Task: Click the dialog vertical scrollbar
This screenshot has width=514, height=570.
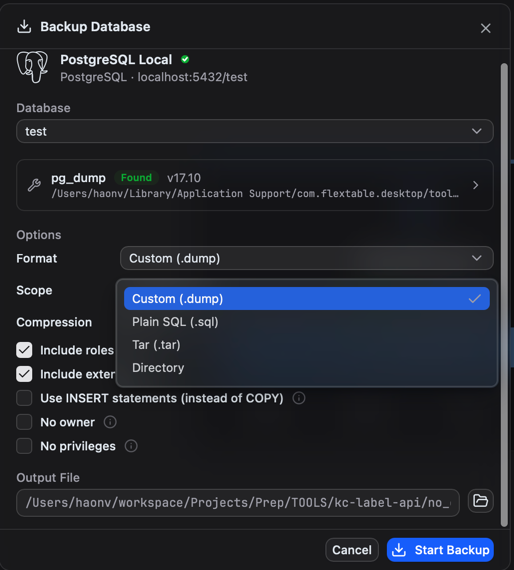Action: [x=504, y=294]
